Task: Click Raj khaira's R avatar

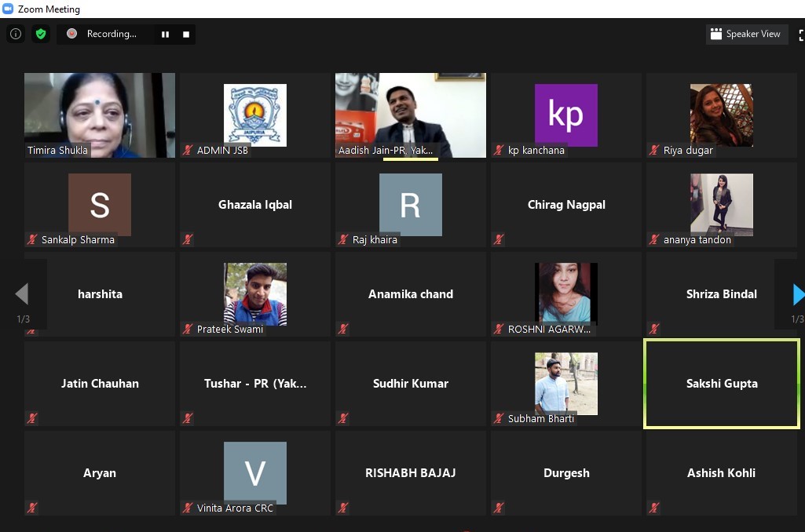Action: 411,205
